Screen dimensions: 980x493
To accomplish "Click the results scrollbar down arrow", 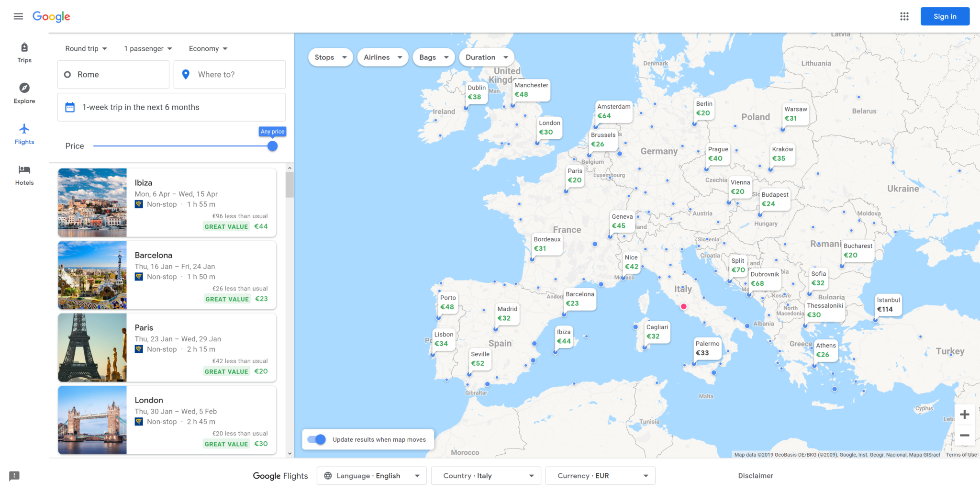I will point(290,454).
